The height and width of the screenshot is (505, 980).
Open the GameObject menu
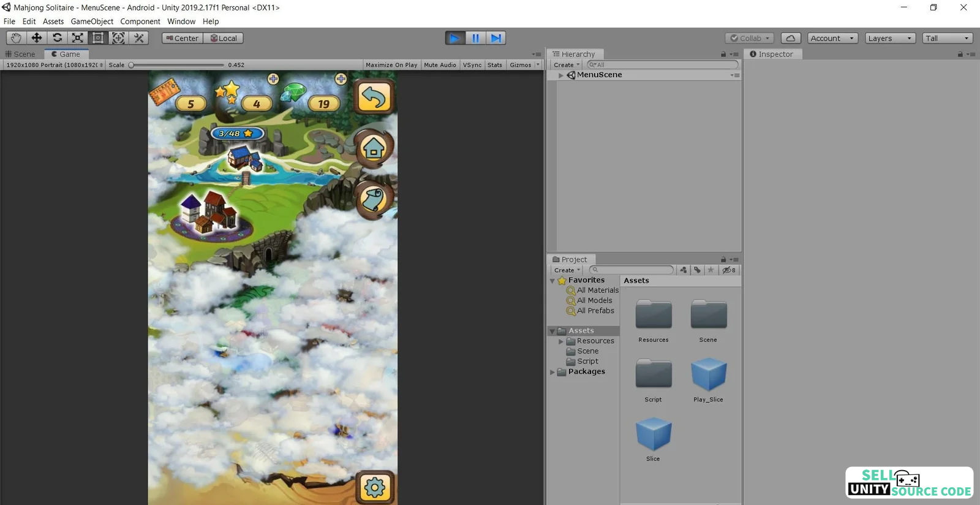[x=92, y=21]
